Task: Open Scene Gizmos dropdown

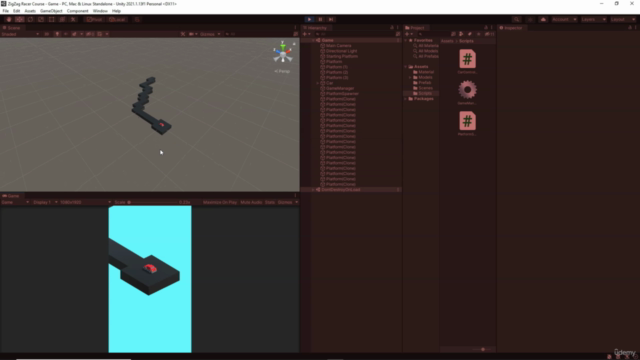Action: (x=210, y=34)
